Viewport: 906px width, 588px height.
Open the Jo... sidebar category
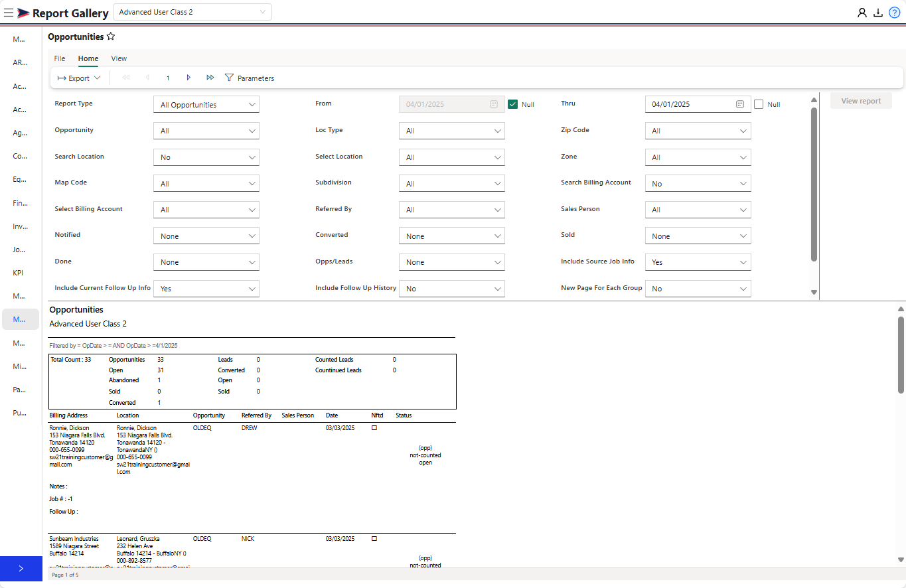[x=19, y=250]
